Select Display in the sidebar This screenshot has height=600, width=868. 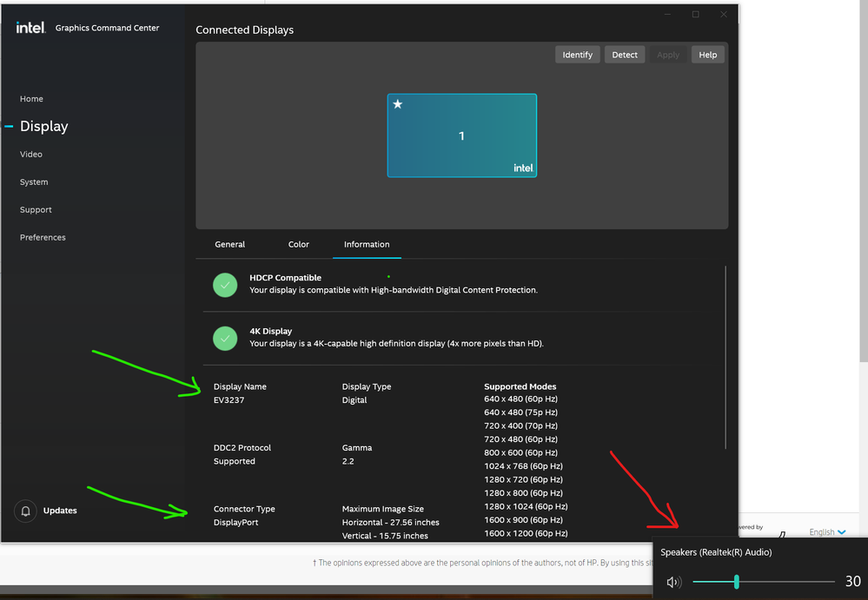(x=43, y=127)
